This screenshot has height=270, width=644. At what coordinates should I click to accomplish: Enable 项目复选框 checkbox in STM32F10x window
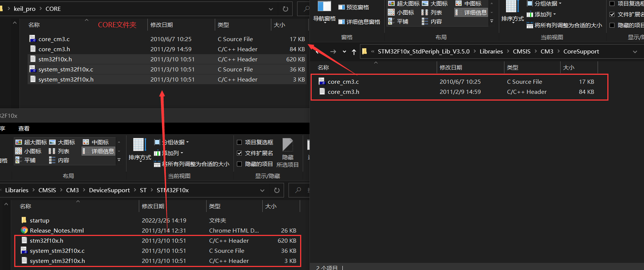[239, 142]
